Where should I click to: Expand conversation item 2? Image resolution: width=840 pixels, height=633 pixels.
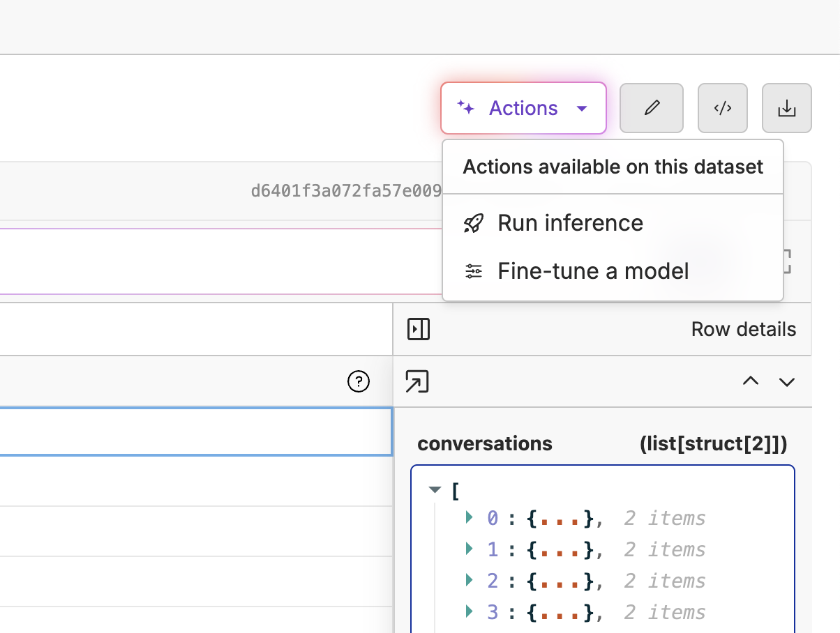tap(469, 580)
